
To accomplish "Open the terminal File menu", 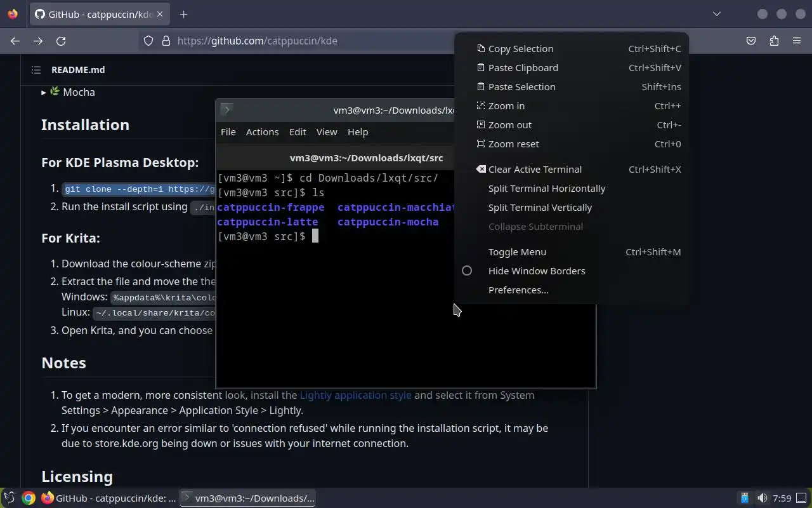I will (x=228, y=131).
